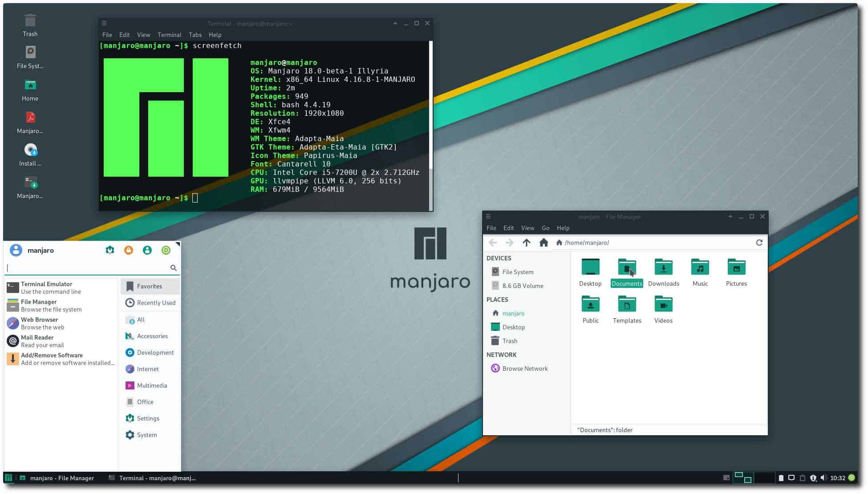The height and width of the screenshot is (494, 868).
Task: Select Trash in the Places sidebar
Action: click(x=527, y=341)
